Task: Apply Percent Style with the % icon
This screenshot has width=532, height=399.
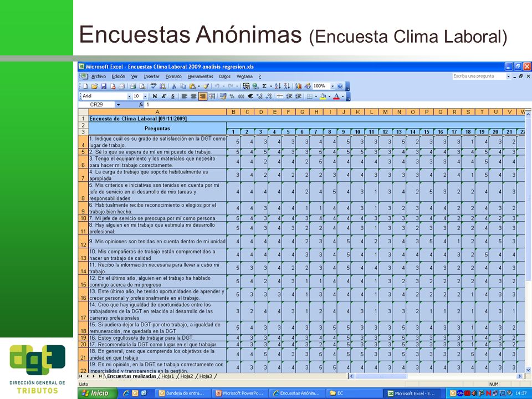Action: [x=232, y=96]
